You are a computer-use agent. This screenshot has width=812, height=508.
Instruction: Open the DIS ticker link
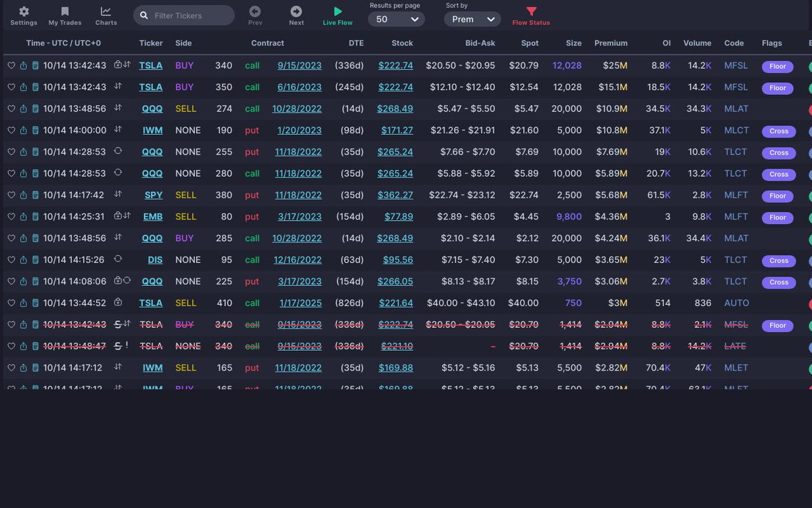pos(156,260)
